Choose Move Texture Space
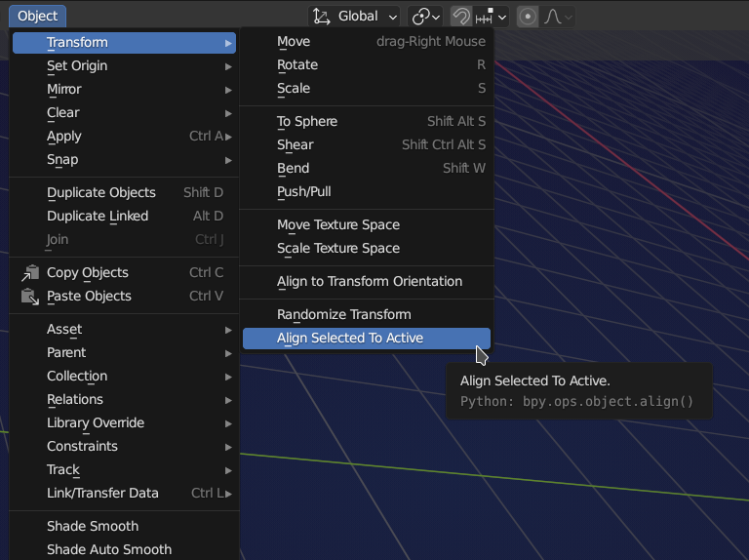 click(367, 224)
